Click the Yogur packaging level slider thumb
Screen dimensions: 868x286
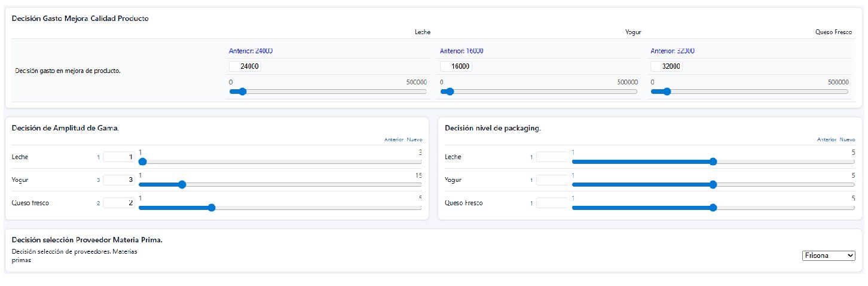(713, 185)
